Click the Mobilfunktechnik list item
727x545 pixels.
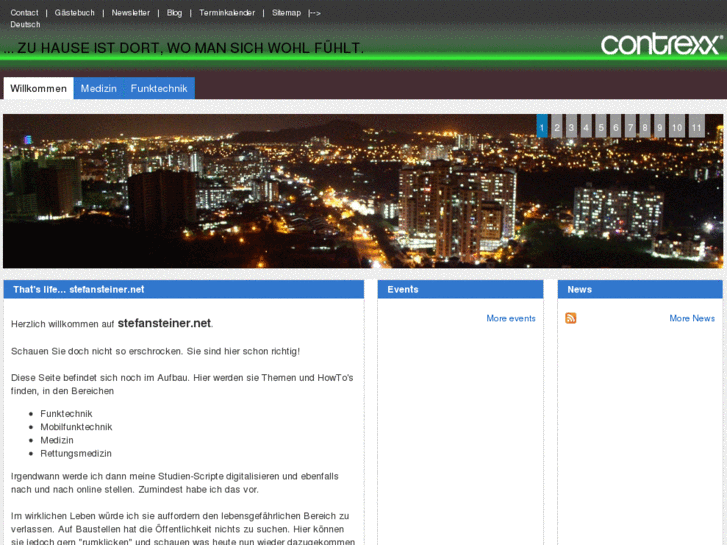pos(76,427)
